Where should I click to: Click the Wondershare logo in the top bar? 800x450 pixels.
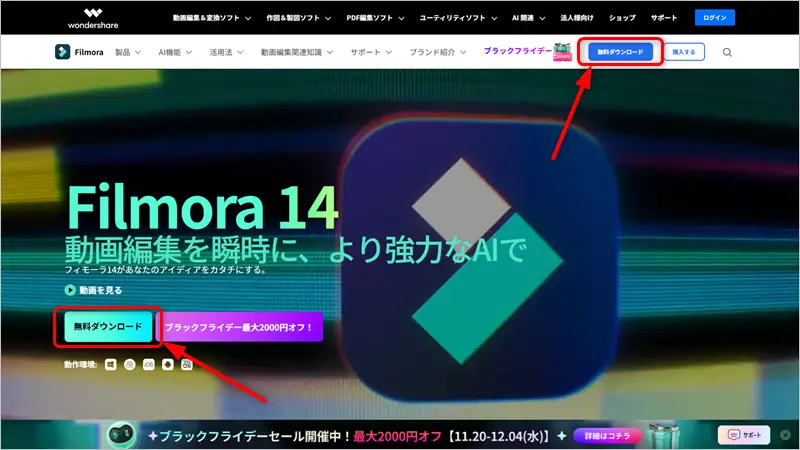[92, 17]
